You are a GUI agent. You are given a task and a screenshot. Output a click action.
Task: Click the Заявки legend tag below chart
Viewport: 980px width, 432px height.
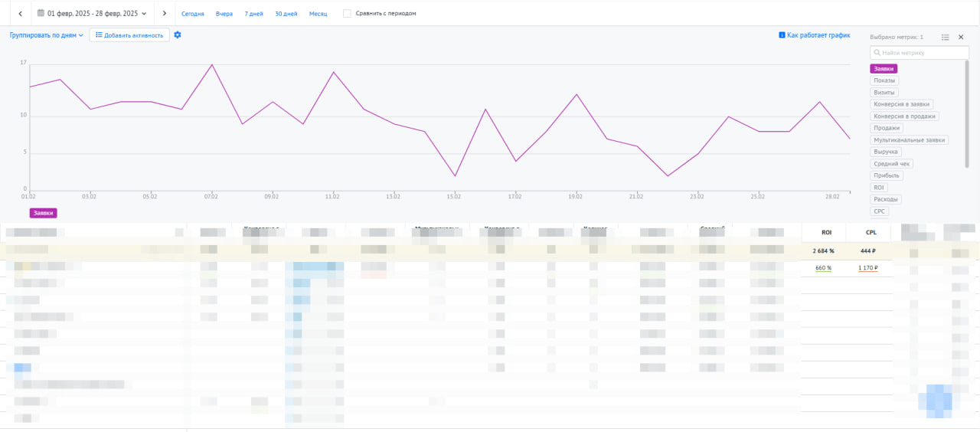[44, 213]
